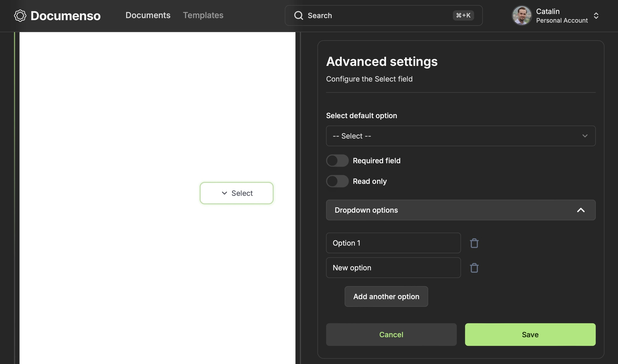Viewport: 618px width, 364px height.
Task: Click the dropdown chevron on Select field
Action: [224, 193]
